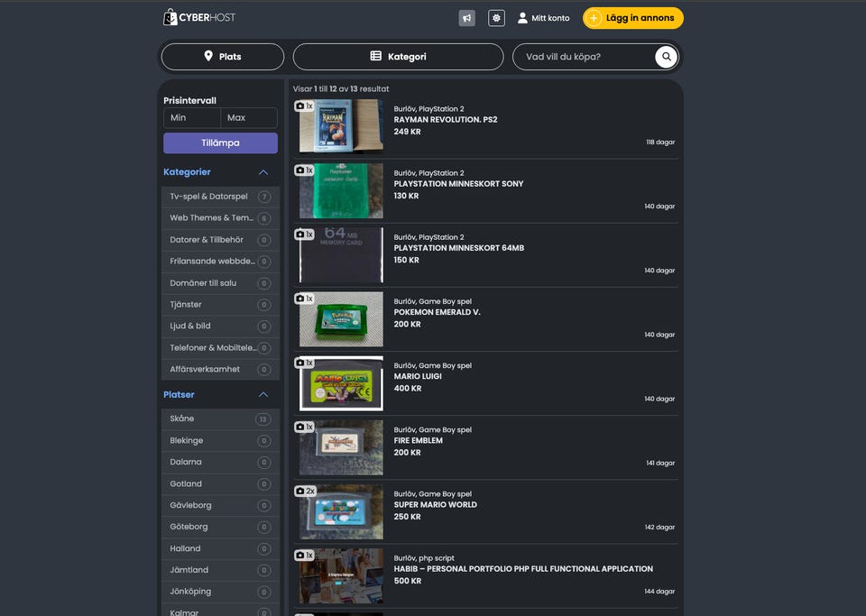Image resolution: width=866 pixels, height=616 pixels.
Task: Click the Min price input field
Action: click(191, 118)
